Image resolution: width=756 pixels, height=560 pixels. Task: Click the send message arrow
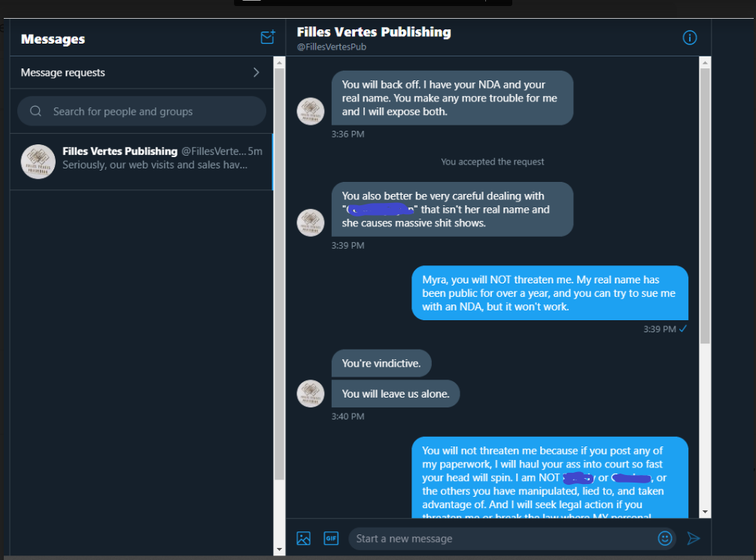tap(694, 538)
